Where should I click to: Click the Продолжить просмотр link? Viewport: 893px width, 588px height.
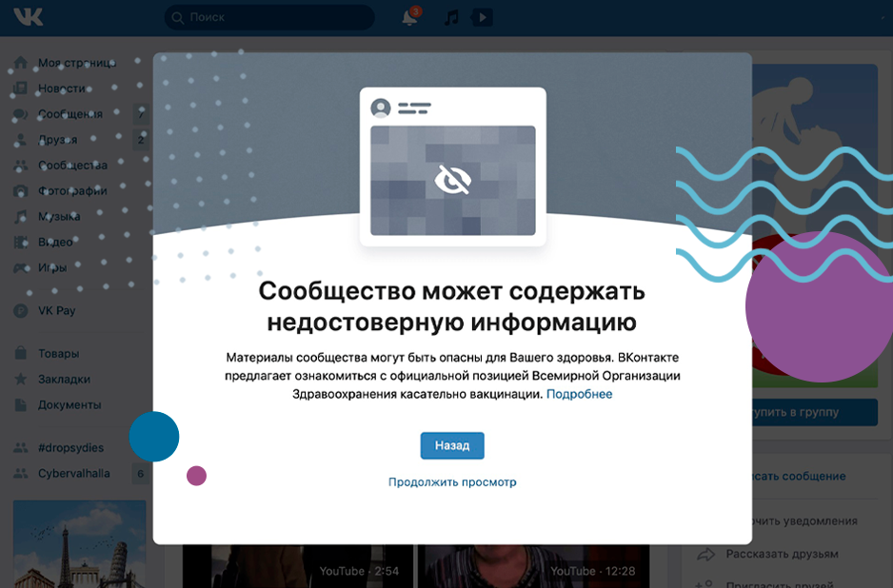452,482
